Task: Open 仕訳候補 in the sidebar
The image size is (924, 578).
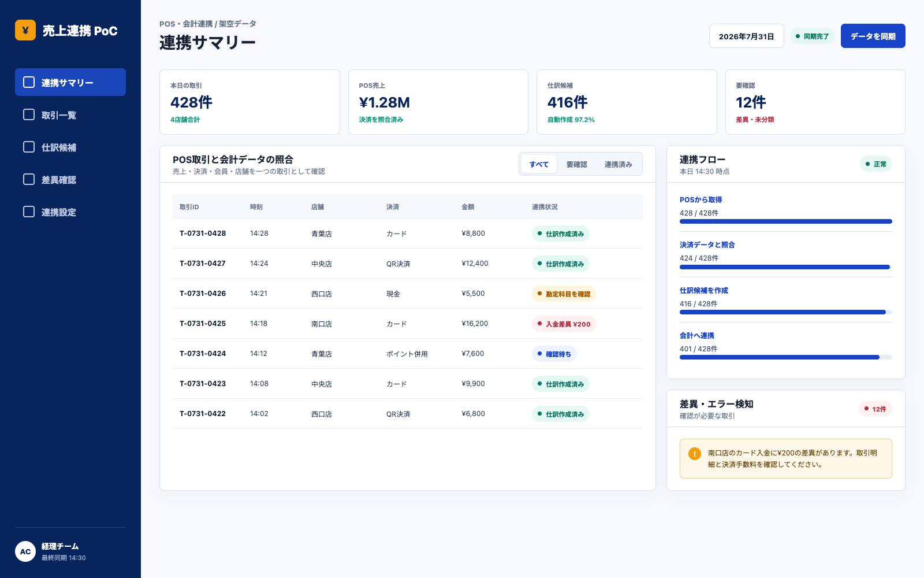Action: point(70,147)
